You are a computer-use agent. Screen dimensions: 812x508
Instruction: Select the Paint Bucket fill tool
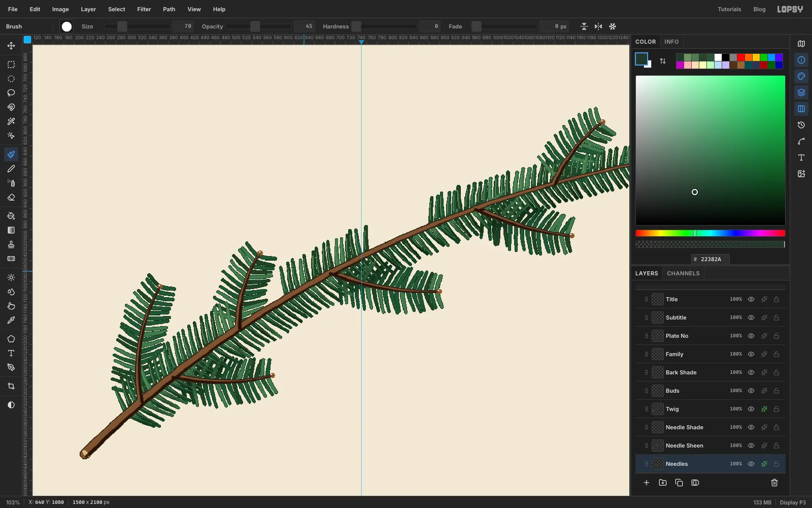point(11,216)
